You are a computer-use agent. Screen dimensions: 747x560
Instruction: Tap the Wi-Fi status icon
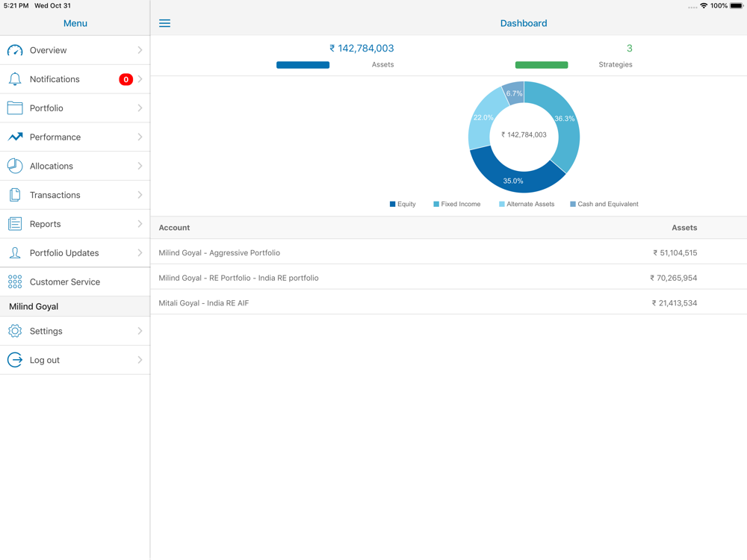(x=704, y=6)
